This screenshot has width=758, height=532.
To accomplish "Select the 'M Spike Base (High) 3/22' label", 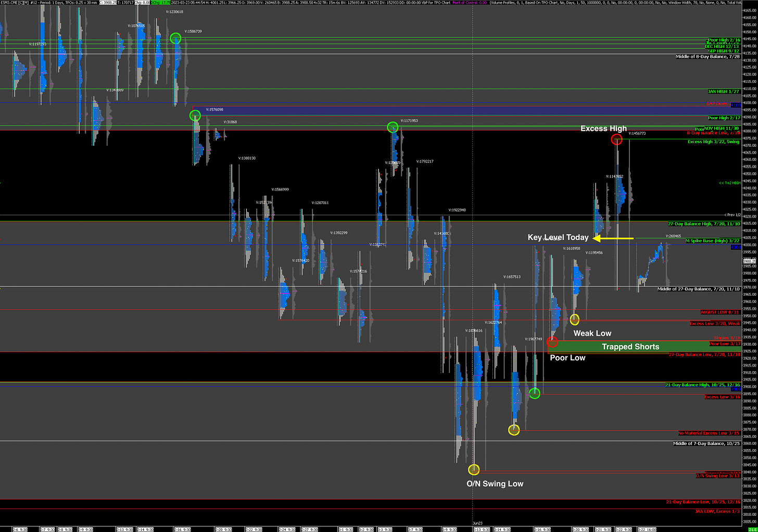I will (x=713, y=241).
